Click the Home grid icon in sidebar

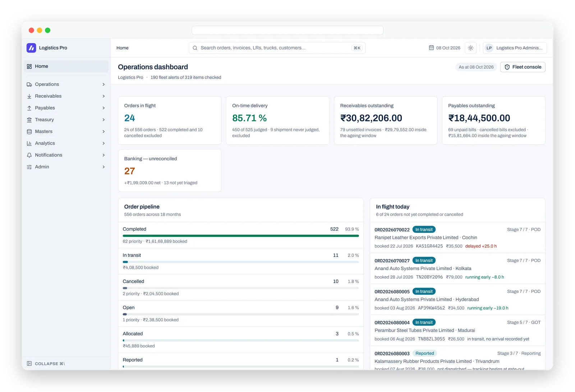(x=29, y=66)
